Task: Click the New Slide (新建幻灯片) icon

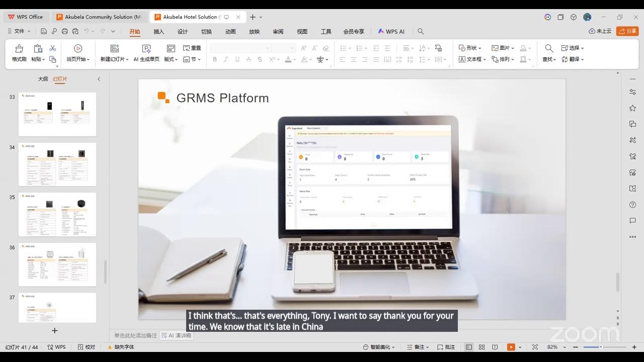Action: coord(115,48)
